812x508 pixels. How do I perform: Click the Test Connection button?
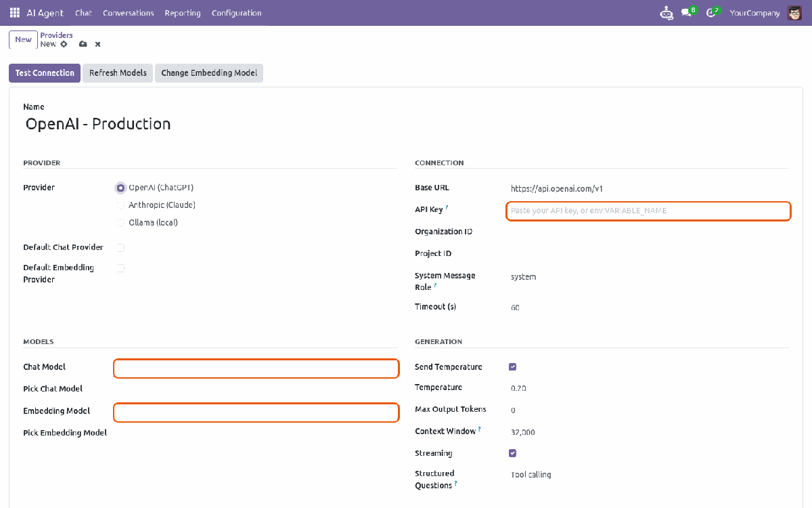point(45,73)
